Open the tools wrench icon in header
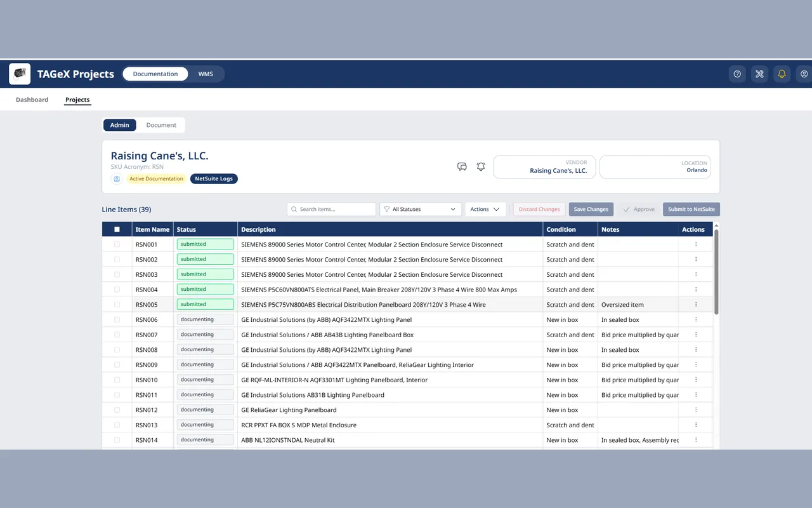The width and height of the screenshot is (812, 508). click(759, 74)
